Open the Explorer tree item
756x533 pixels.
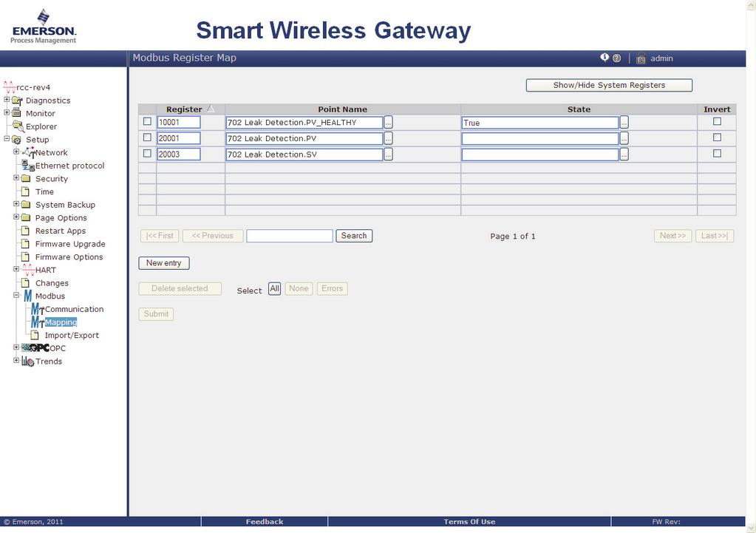tap(41, 126)
